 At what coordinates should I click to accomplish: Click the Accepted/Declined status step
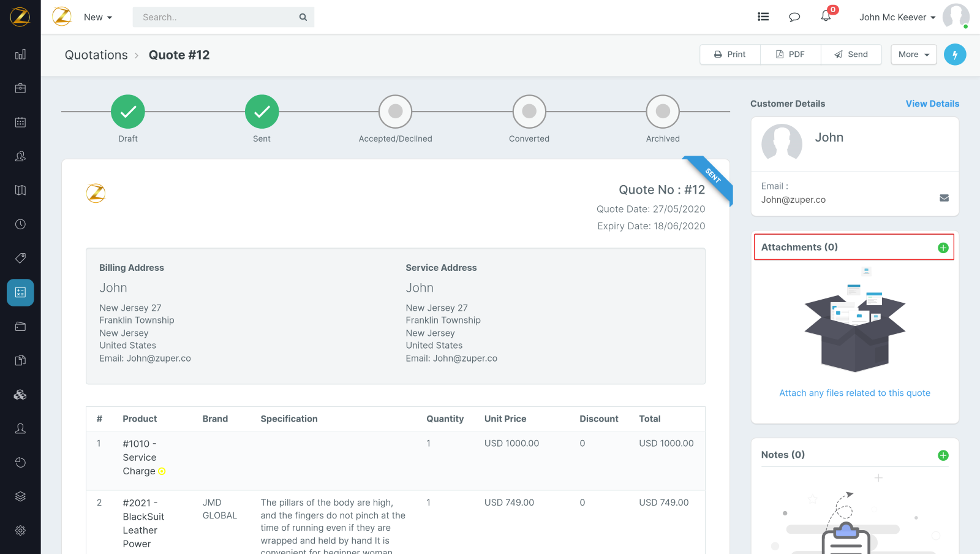395,112
